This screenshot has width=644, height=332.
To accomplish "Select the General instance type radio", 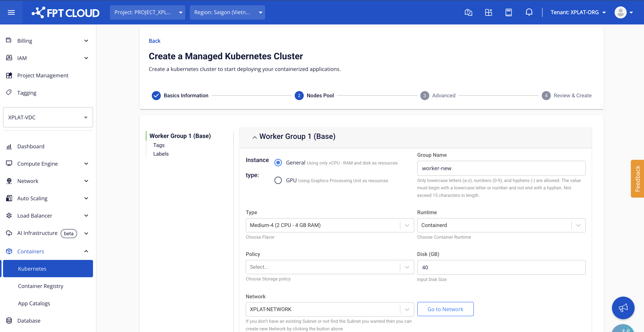I will click(x=278, y=163).
